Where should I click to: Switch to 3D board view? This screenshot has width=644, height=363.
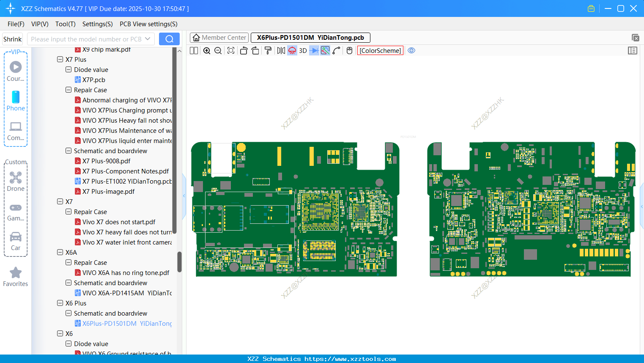point(303,51)
